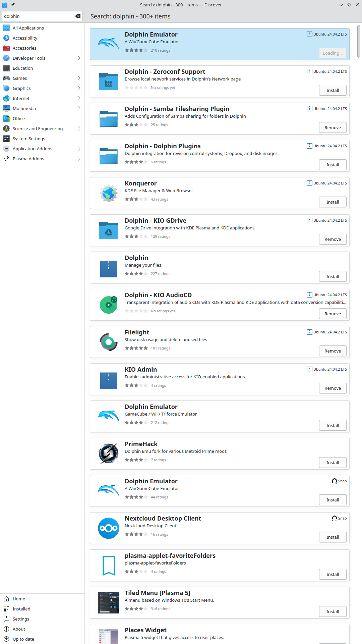Open the Education category
This screenshot has height=644, width=362.
click(x=42, y=68)
